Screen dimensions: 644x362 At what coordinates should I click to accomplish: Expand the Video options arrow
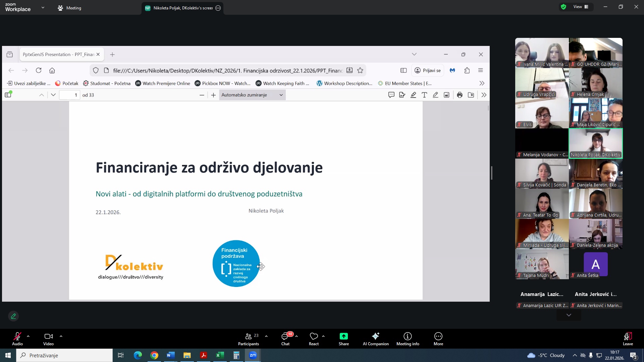[x=61, y=336]
